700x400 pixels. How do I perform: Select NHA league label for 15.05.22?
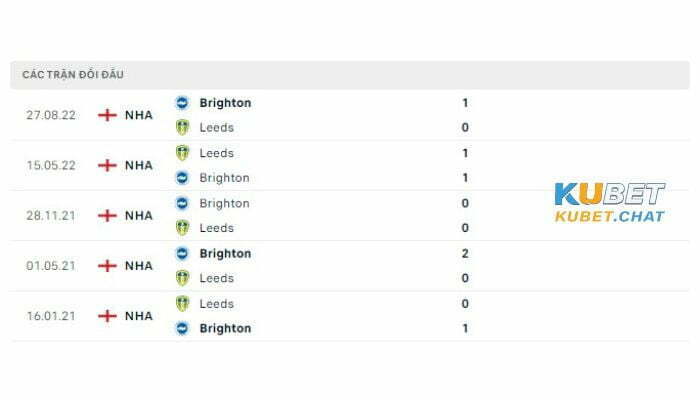pyautogui.click(x=139, y=166)
